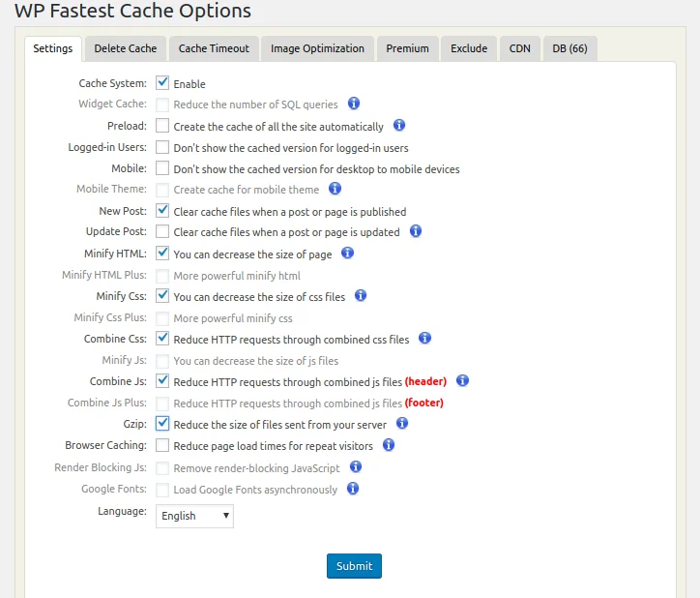Toggle the Gzip checkbox
This screenshot has width=700, height=598.
click(162, 424)
